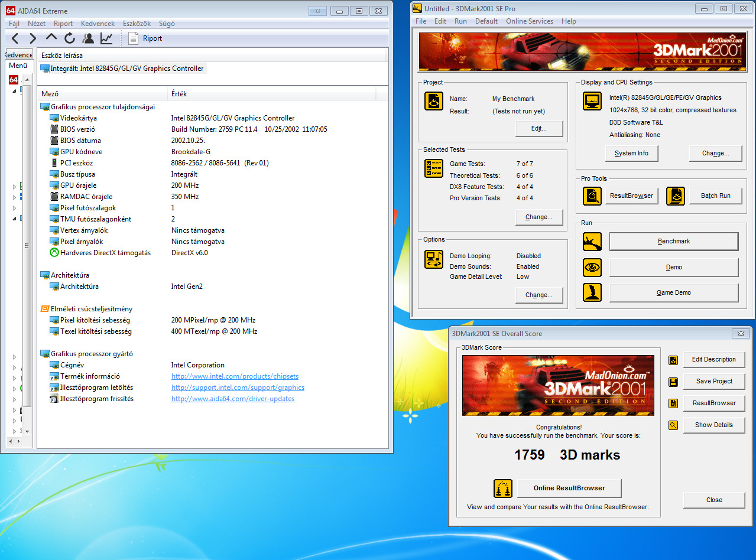Click the Project group icon in 3DMark
This screenshot has width=756, height=560.
pyautogui.click(x=434, y=100)
